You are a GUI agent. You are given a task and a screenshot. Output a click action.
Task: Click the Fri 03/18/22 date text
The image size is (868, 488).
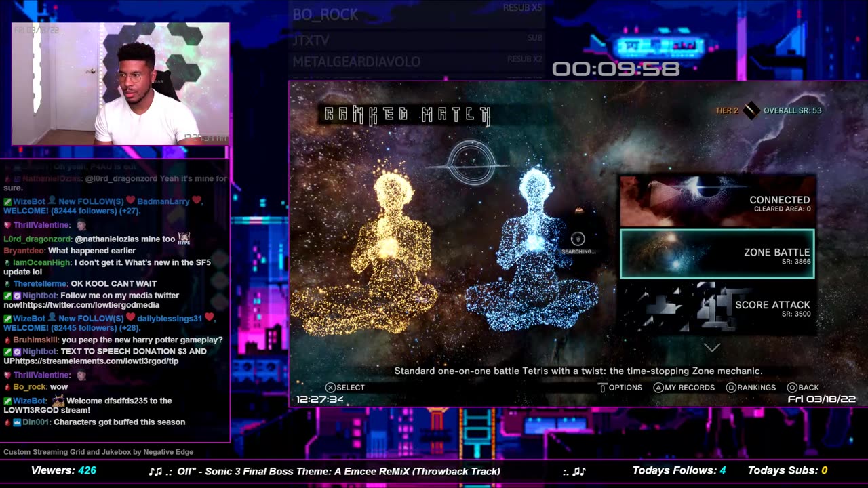pos(822,399)
